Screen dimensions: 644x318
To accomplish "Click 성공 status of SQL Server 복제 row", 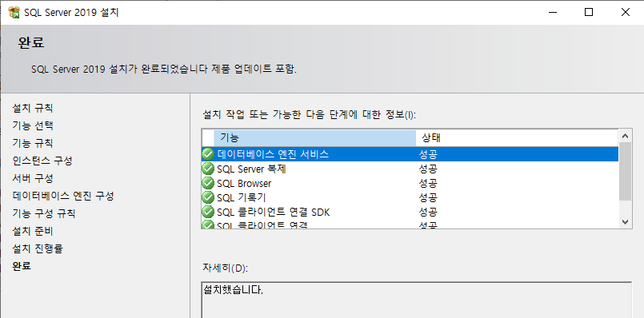I will click(428, 169).
